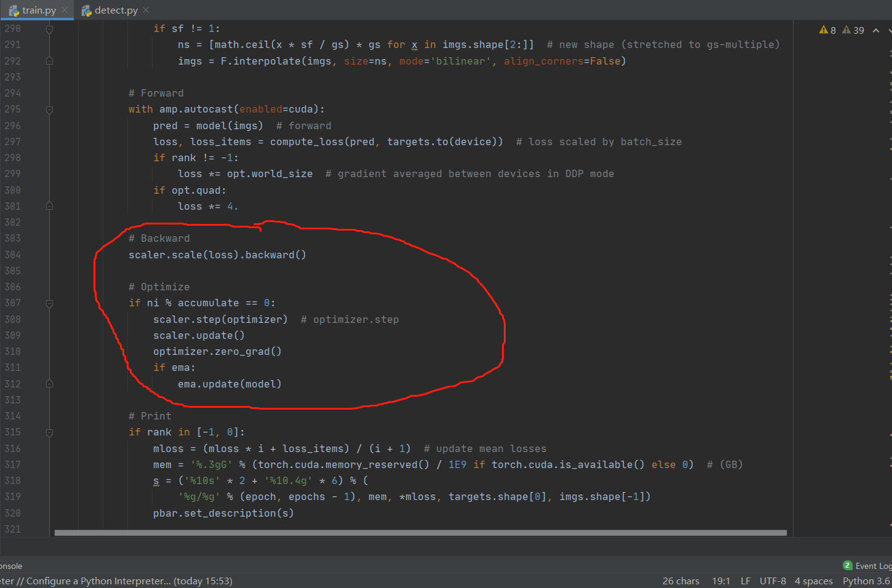Viewport: 892px width, 588px height.
Task: Click 'ema.update(model)' code line
Action: point(229,384)
